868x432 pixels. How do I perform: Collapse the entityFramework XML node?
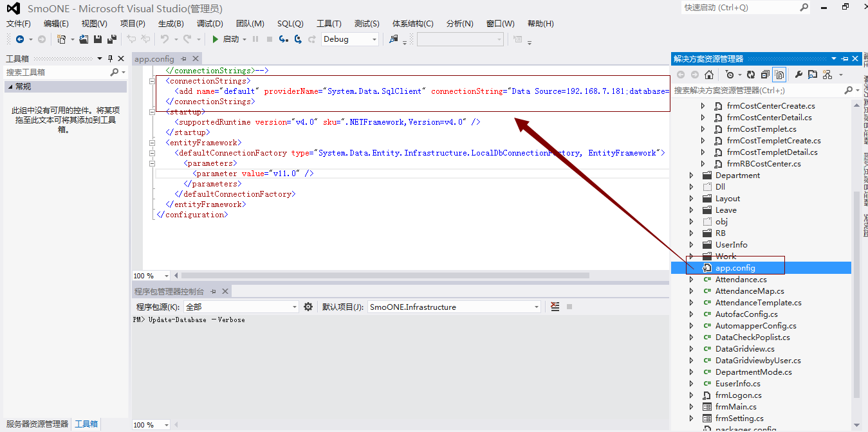[152, 143]
